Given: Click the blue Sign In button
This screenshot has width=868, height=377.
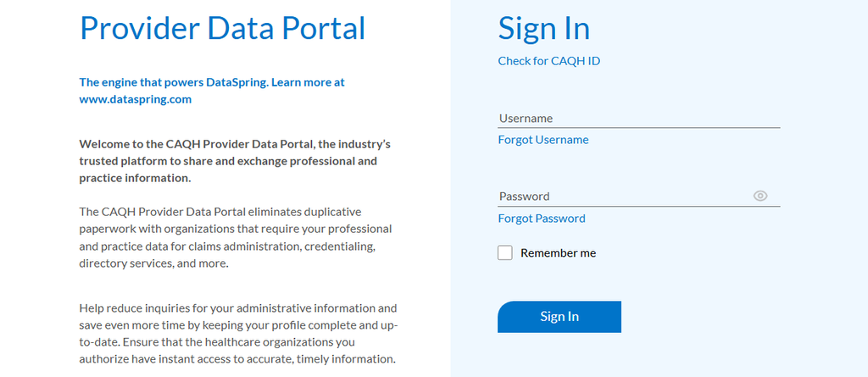Looking at the screenshot, I should 559,317.
